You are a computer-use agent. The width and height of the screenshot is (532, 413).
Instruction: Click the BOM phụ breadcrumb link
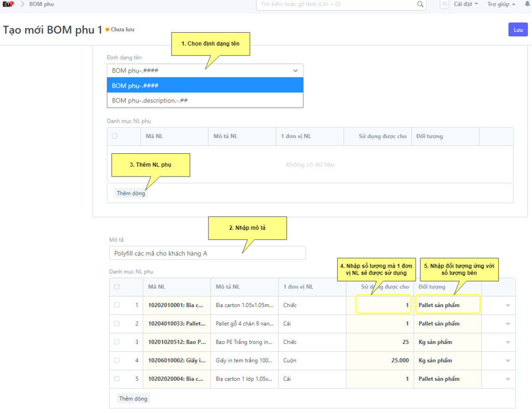(x=41, y=4)
